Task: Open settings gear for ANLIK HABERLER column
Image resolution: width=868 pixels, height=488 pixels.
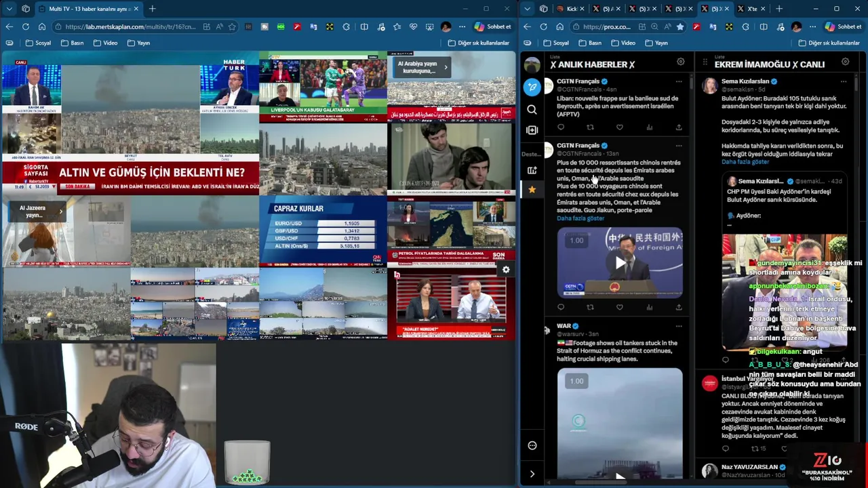Action: point(681,62)
